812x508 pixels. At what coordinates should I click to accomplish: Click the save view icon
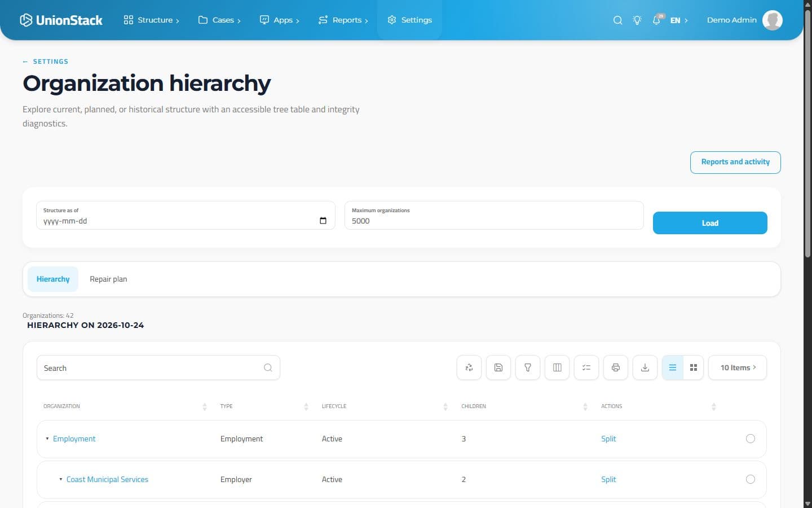[x=498, y=367]
